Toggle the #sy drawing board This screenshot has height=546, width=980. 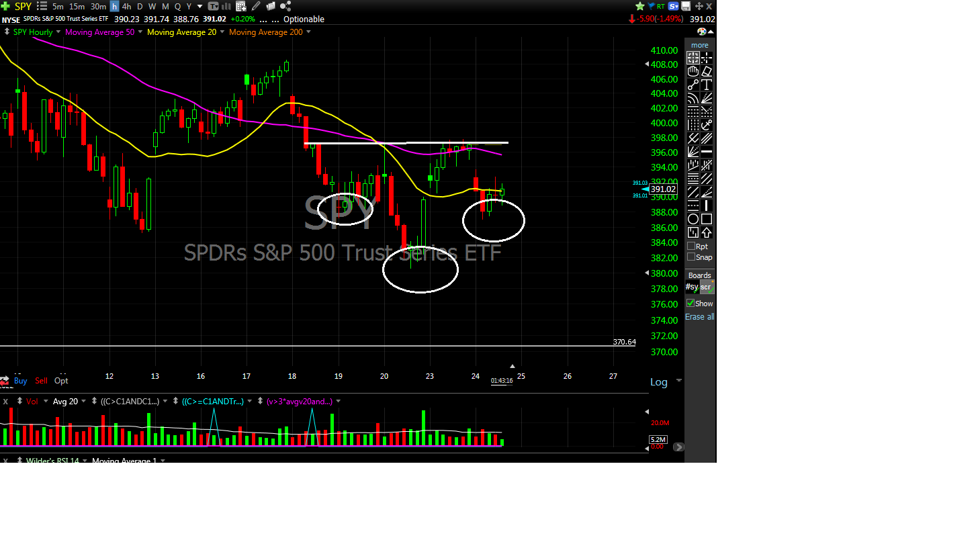tap(692, 287)
